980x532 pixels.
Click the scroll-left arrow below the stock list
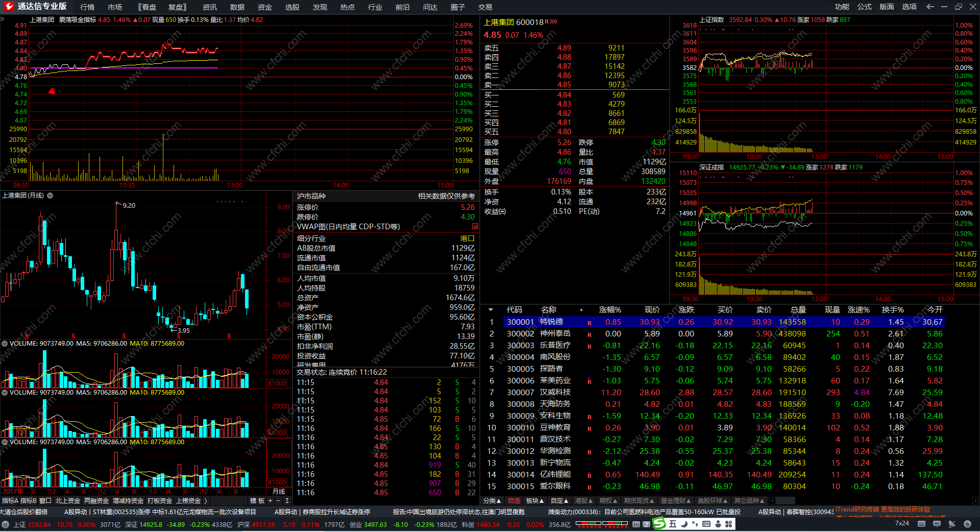click(x=772, y=501)
